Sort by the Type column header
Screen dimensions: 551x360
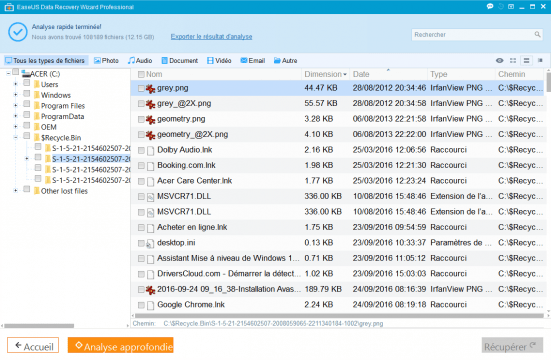[x=461, y=74]
